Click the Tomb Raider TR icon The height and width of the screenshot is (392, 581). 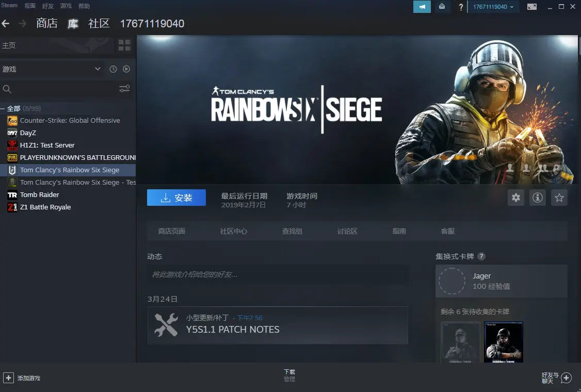point(12,195)
